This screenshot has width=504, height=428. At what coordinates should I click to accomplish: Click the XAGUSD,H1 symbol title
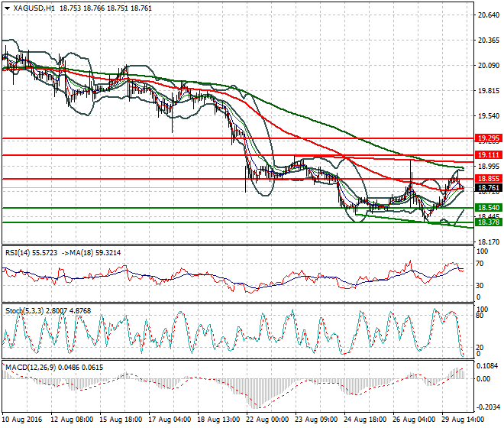point(34,8)
